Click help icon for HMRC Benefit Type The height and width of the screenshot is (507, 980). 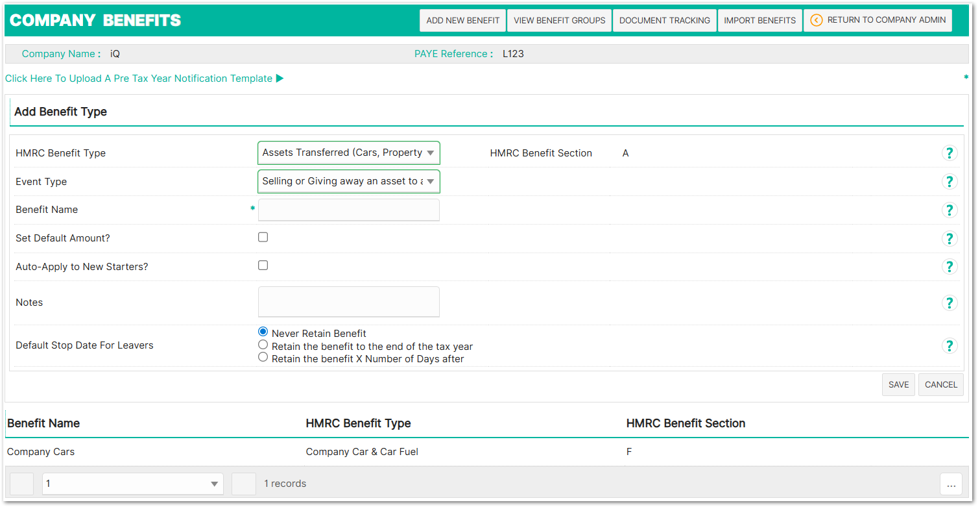(x=950, y=153)
